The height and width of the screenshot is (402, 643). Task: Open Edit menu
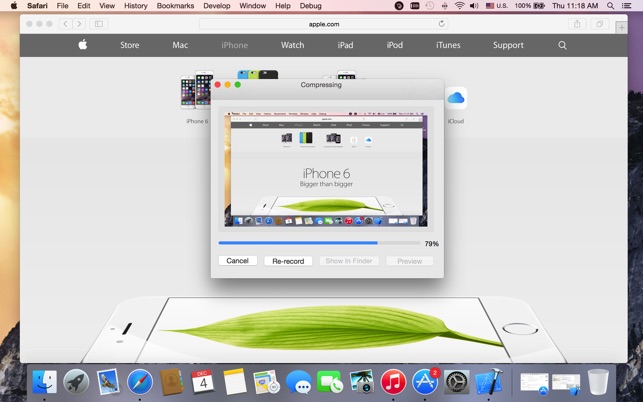(84, 6)
